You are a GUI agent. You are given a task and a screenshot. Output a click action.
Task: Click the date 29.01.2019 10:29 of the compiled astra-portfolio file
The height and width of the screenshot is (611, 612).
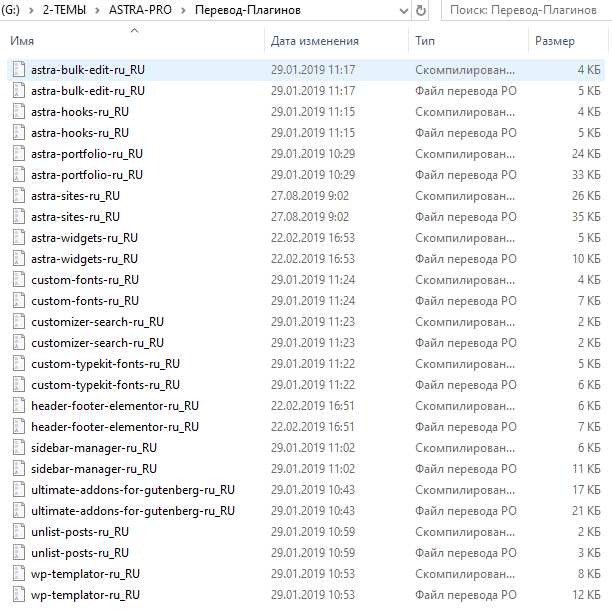[313, 154]
